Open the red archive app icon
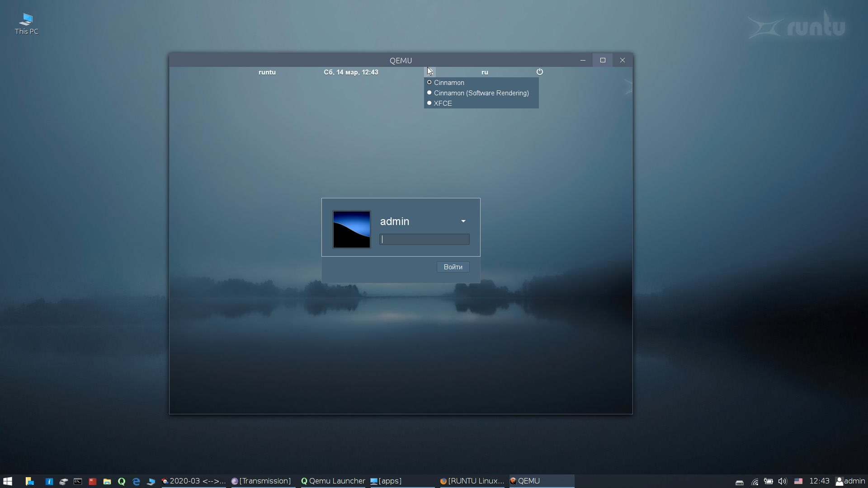Viewport: 868px width, 488px height. coord(93,482)
